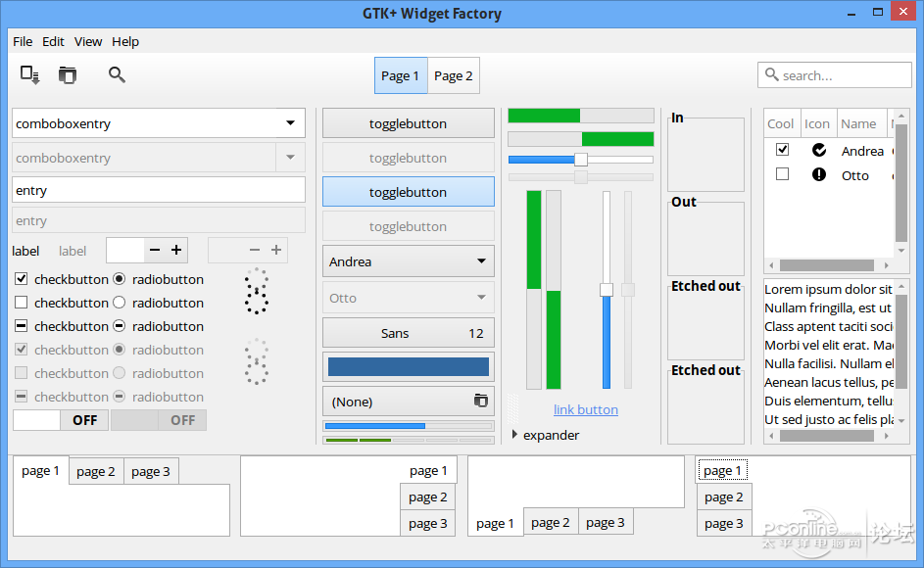Select page 2 tab in top-tabbed notebook
924x568 pixels.
(96, 471)
